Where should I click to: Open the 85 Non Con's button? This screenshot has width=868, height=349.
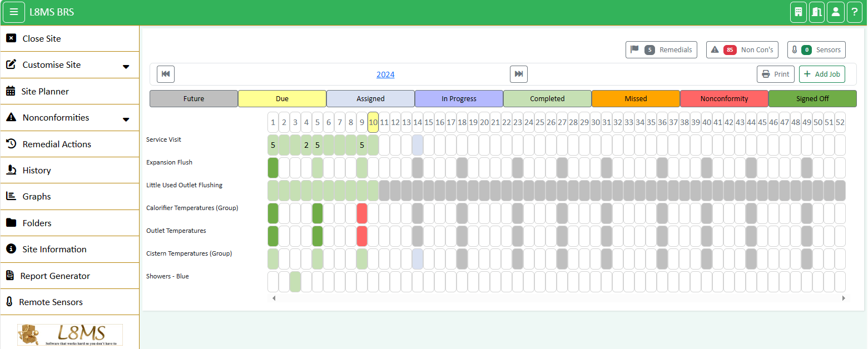tap(742, 49)
